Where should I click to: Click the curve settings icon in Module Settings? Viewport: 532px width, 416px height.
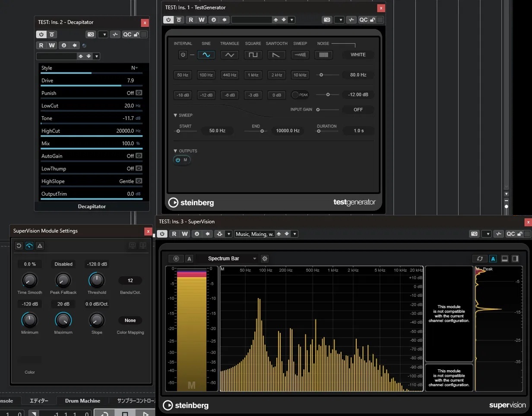(29, 245)
